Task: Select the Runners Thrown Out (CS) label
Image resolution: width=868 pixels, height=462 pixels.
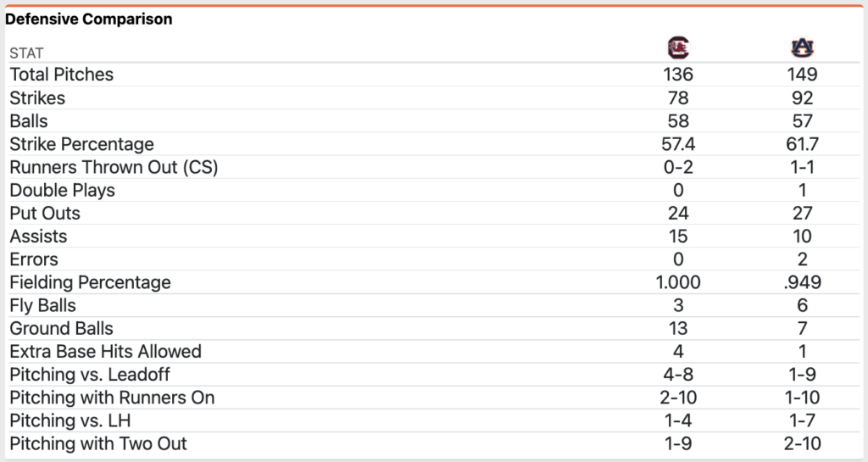Action: (x=114, y=167)
